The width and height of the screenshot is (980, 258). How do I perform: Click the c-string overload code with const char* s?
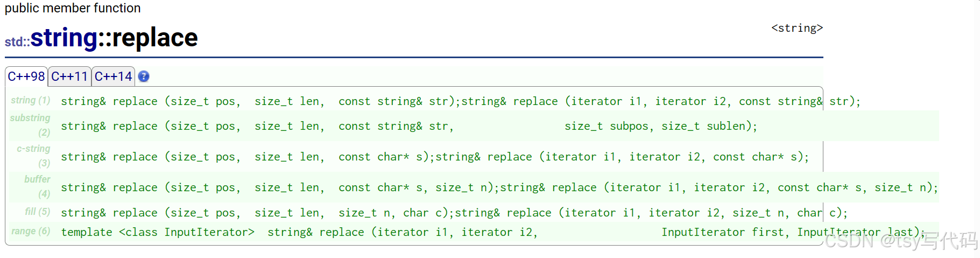coord(435,157)
